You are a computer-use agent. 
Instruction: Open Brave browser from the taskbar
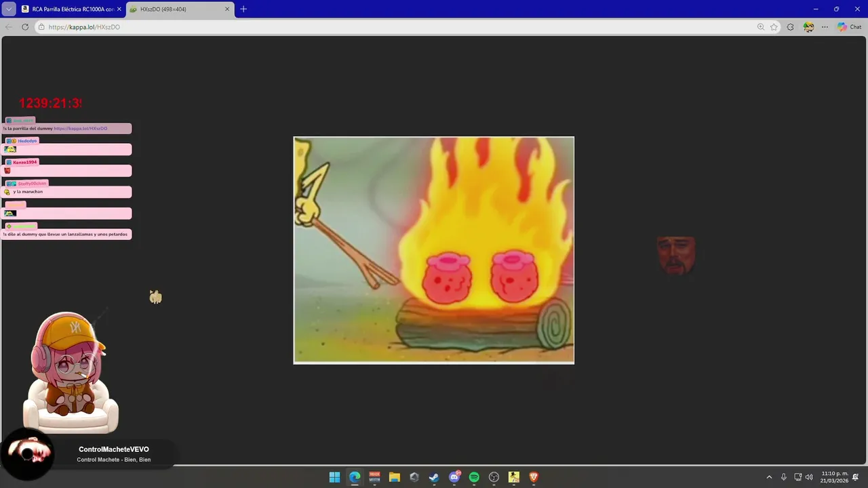tap(534, 477)
